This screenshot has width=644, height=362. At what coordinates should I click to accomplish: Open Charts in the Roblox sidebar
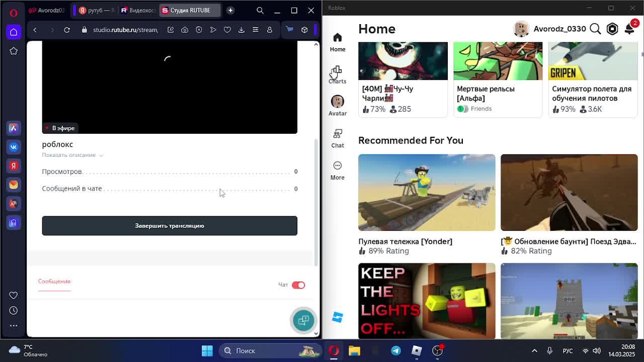click(x=338, y=74)
